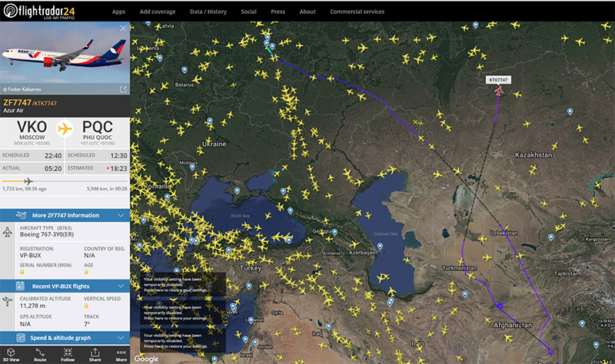
Task: Show the flight Route
Action: (x=40, y=355)
